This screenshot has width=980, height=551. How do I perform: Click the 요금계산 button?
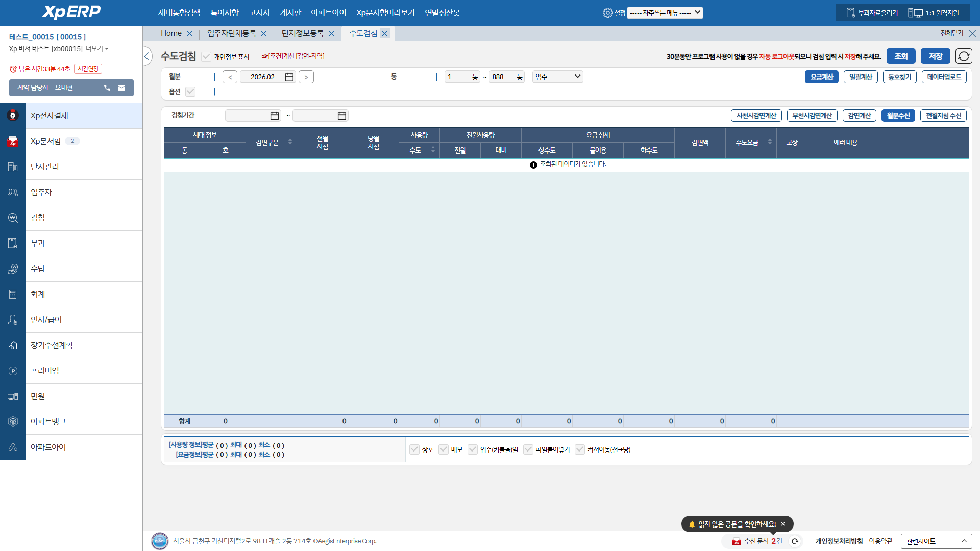(x=821, y=77)
